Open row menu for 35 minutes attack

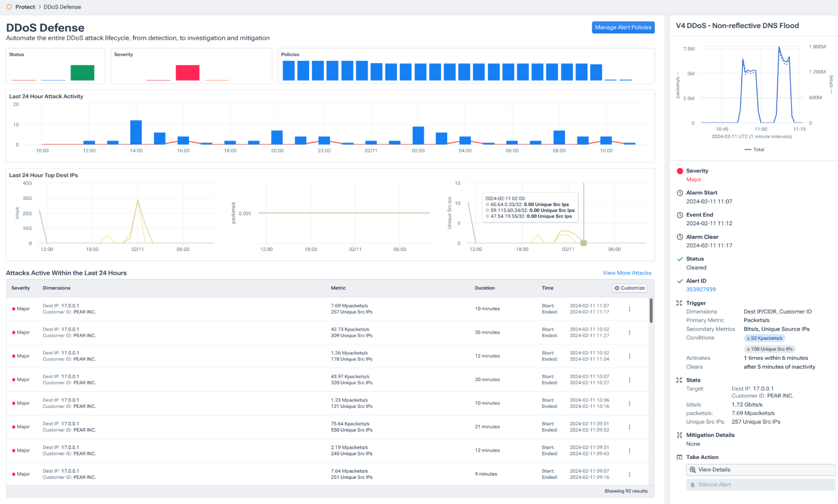pos(630,333)
